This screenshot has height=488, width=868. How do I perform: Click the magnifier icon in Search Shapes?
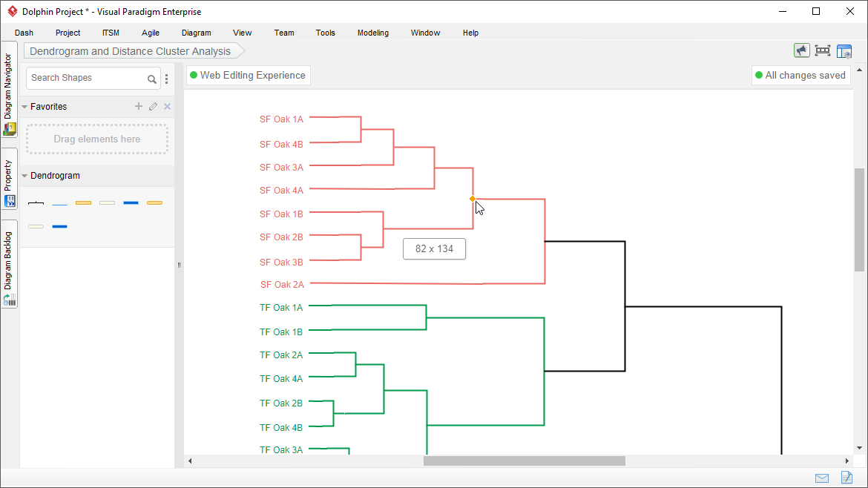point(151,79)
